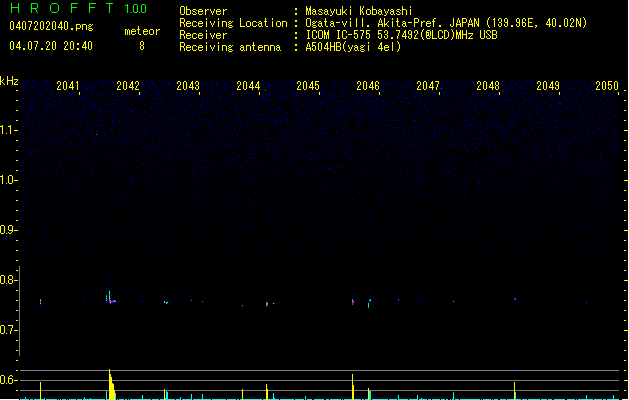Click the strong meteor echo after 2041
This screenshot has width=629, height=400.
click(x=110, y=298)
